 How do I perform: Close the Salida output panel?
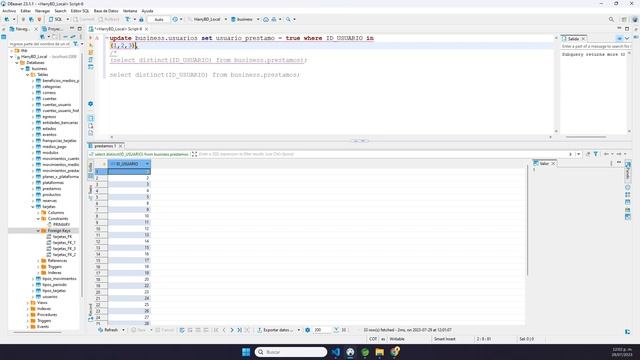(x=583, y=38)
